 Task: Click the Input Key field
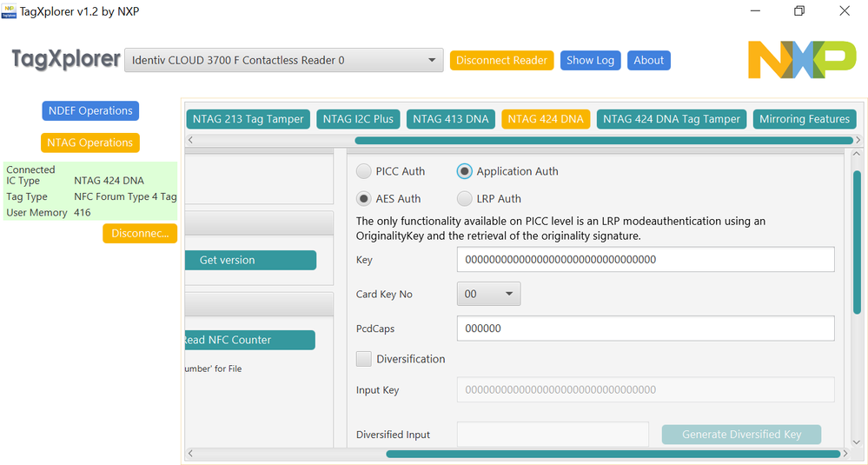pyautogui.click(x=646, y=389)
